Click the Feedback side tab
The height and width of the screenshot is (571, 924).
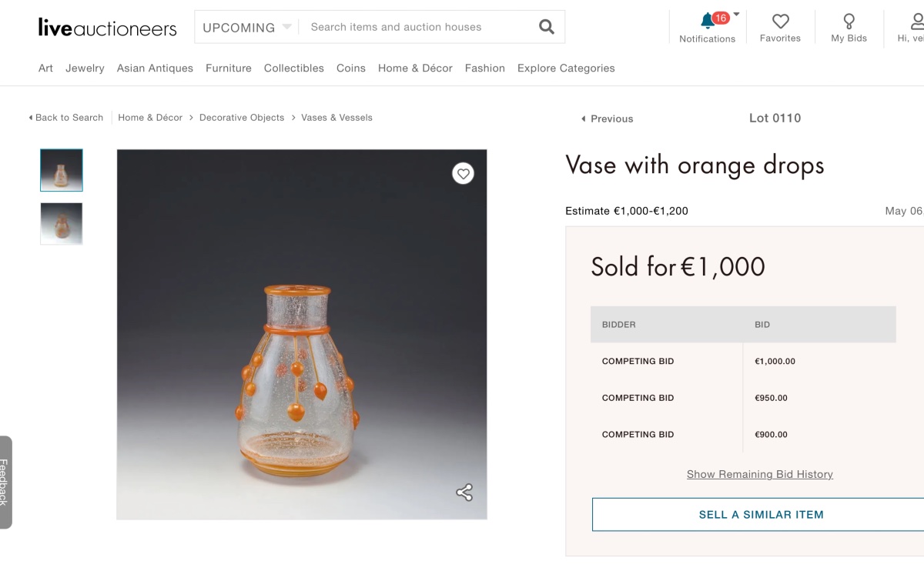(5, 483)
